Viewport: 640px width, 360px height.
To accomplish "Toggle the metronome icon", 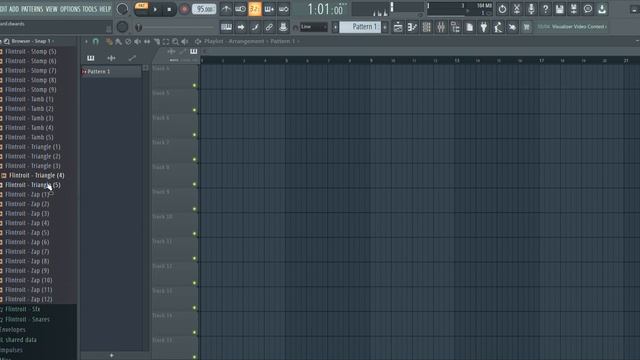I will point(226,9).
